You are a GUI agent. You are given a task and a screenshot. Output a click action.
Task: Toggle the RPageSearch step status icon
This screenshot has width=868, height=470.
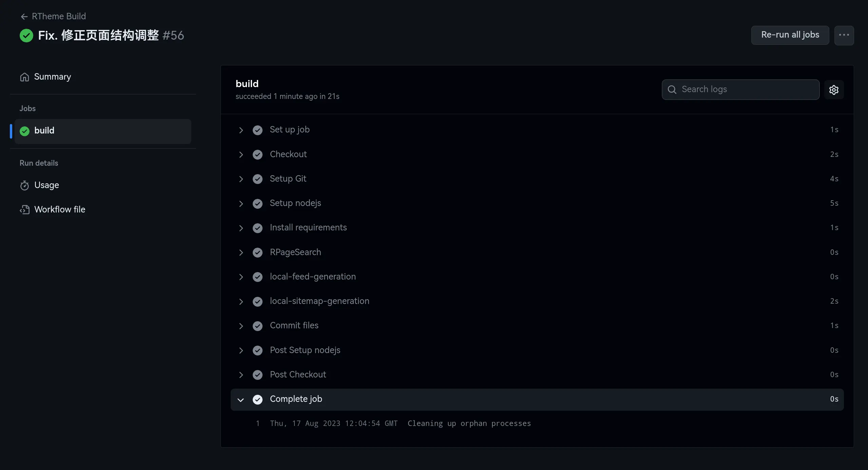coord(258,252)
